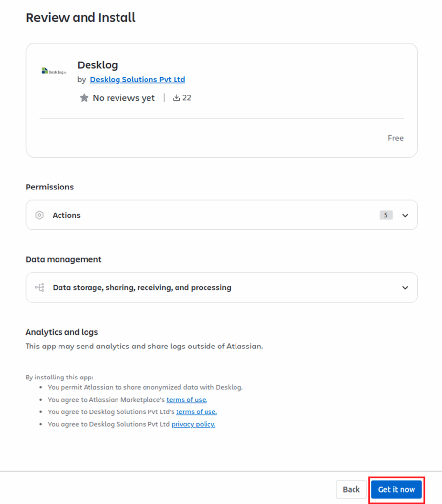The image size is (442, 504).
Task: Expand the Actions permissions chevron
Action: 405,215
